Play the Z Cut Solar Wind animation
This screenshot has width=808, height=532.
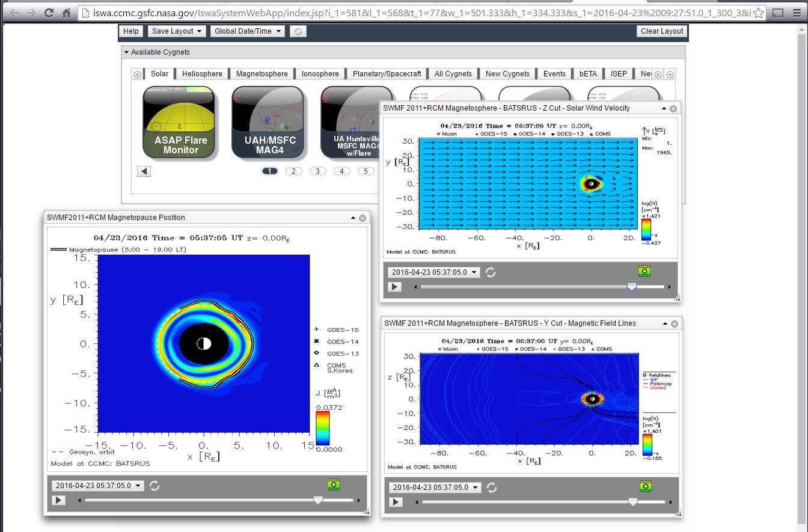(395, 287)
